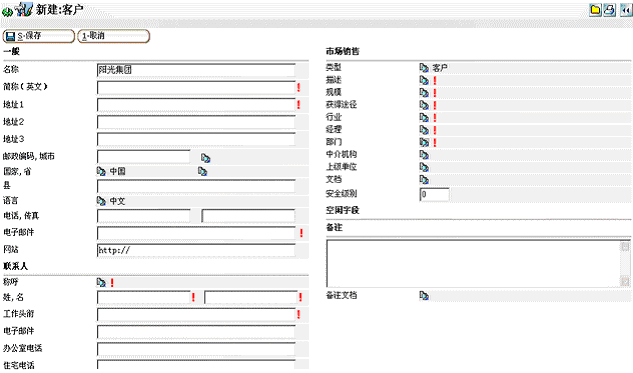This screenshot has width=633, height=373.
Task: Click the 住宅电话 input field
Action: (196, 365)
